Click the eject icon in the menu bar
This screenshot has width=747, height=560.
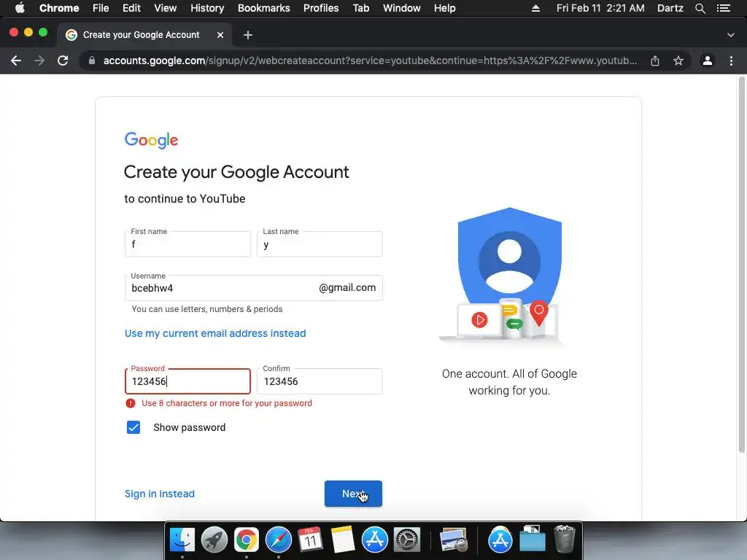(x=535, y=8)
